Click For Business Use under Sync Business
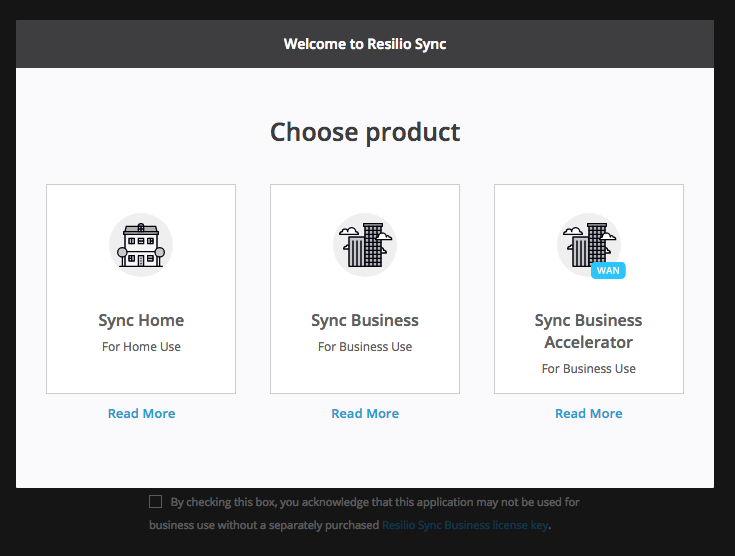This screenshot has height=556, width=735. click(x=365, y=347)
